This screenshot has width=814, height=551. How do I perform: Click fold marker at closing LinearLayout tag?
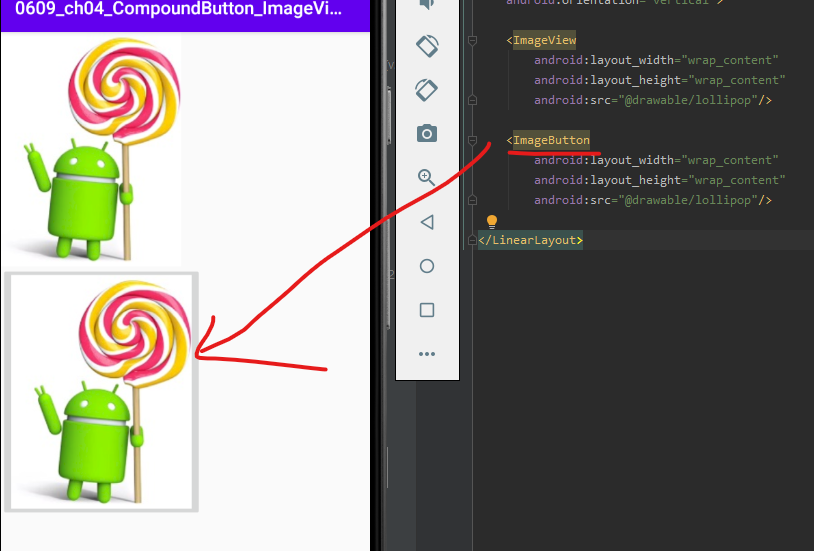coord(472,240)
